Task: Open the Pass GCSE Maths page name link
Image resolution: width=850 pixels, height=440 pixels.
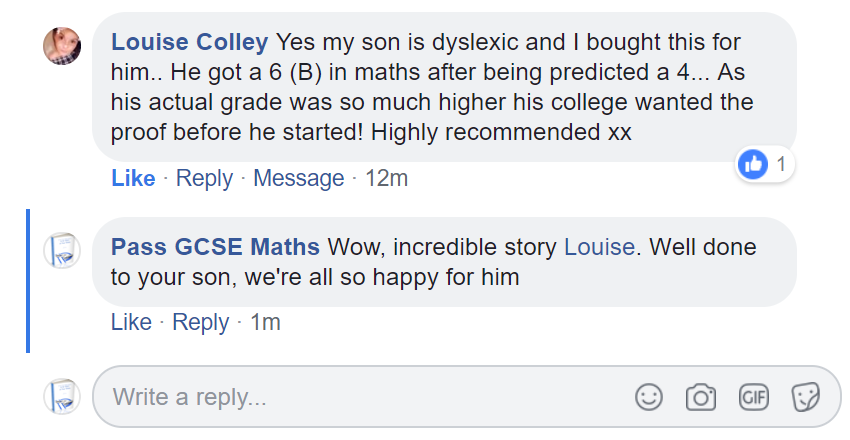Action: [215, 247]
